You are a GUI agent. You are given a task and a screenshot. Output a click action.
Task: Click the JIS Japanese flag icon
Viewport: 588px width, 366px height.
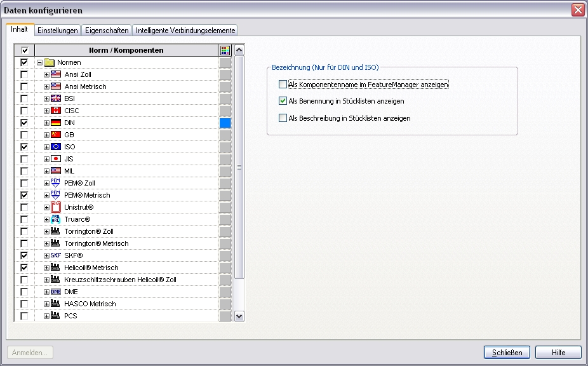[55, 159]
